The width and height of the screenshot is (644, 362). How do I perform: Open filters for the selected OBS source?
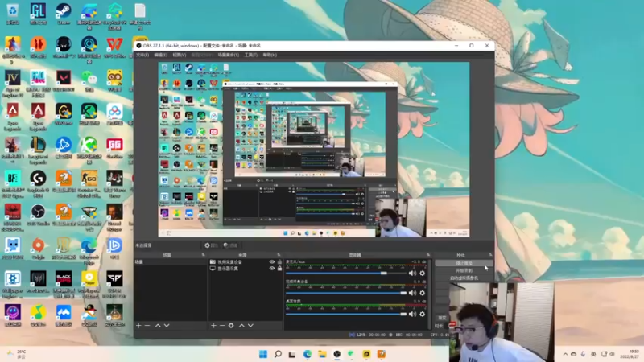pos(230,245)
